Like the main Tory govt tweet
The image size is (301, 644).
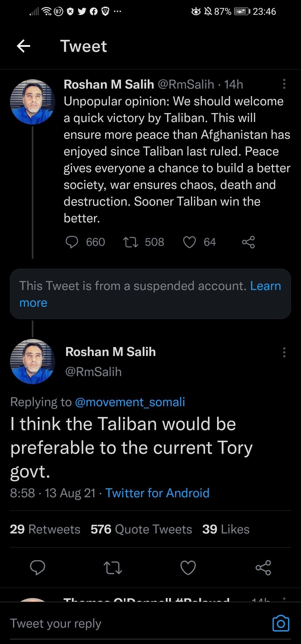click(188, 567)
